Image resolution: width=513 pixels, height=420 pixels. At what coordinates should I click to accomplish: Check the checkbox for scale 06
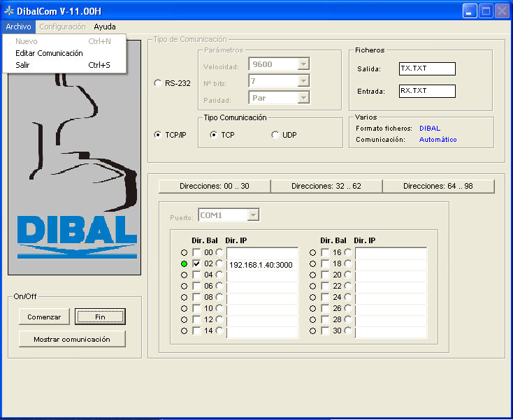click(196, 286)
